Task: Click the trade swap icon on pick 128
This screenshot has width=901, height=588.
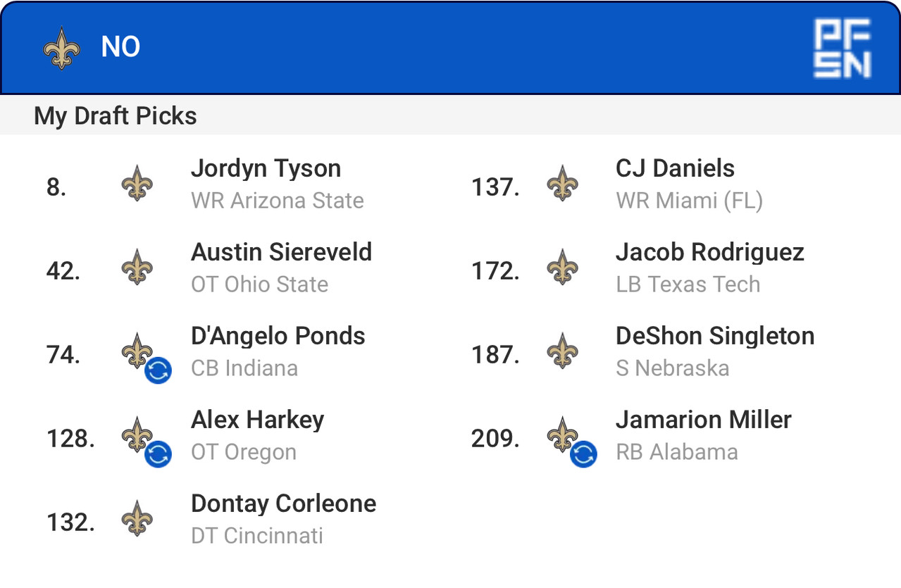Action: point(158,454)
